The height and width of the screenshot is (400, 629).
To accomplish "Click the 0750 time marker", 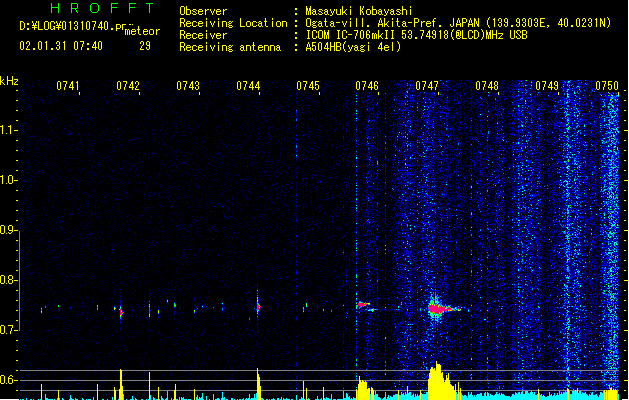I will (x=607, y=86).
